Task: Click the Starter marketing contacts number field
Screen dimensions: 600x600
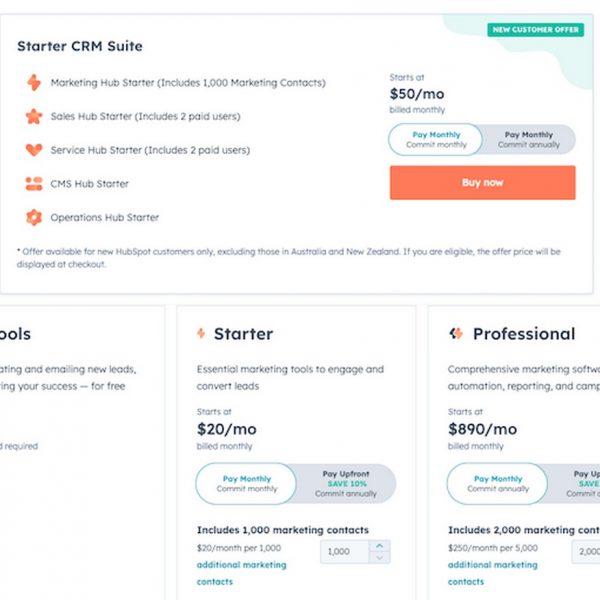Action: click(x=345, y=552)
